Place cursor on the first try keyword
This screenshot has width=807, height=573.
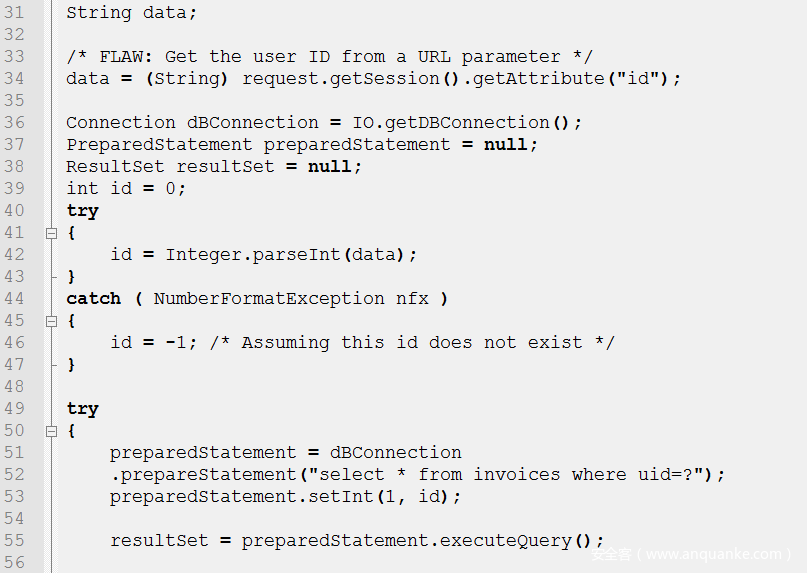(x=82, y=211)
